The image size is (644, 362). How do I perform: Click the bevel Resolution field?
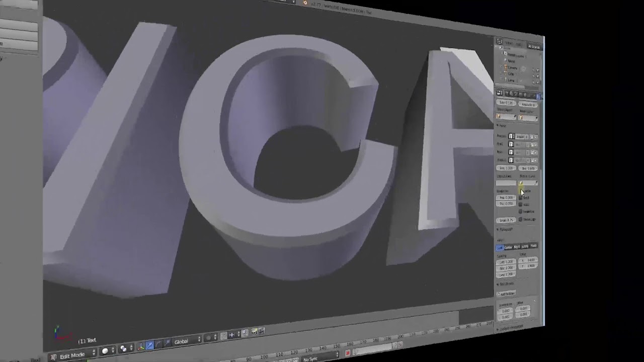(528, 105)
